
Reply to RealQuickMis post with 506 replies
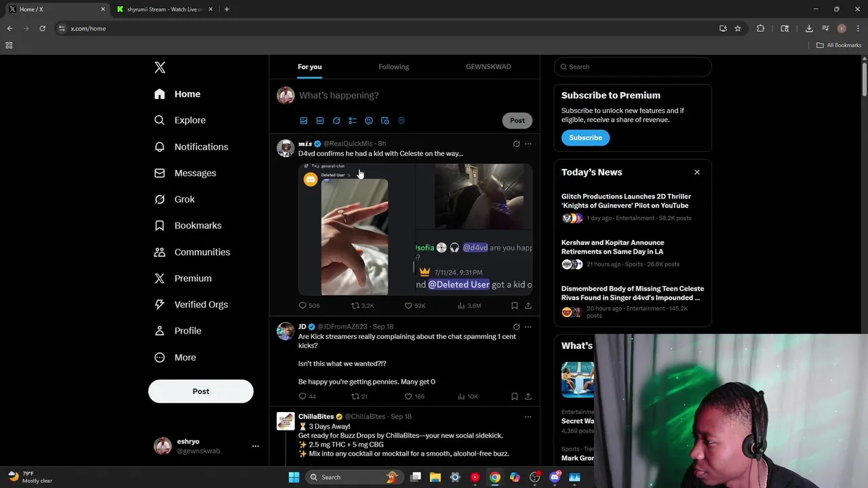(x=309, y=306)
